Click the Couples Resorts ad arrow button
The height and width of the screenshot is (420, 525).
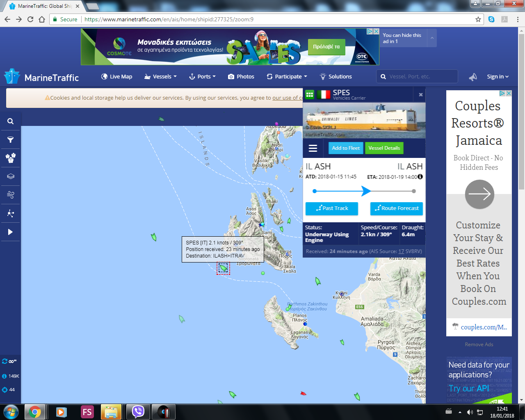coord(479,194)
